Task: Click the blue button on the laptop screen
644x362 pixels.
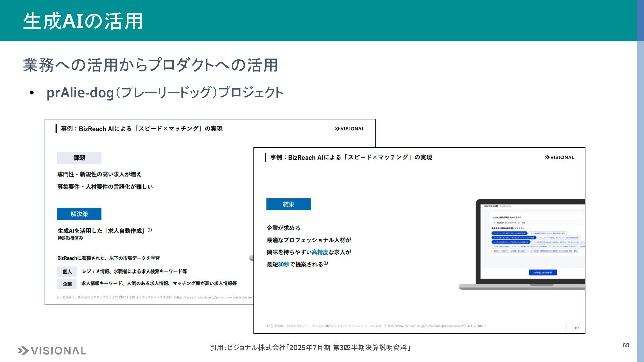Action: pyautogui.click(x=543, y=273)
